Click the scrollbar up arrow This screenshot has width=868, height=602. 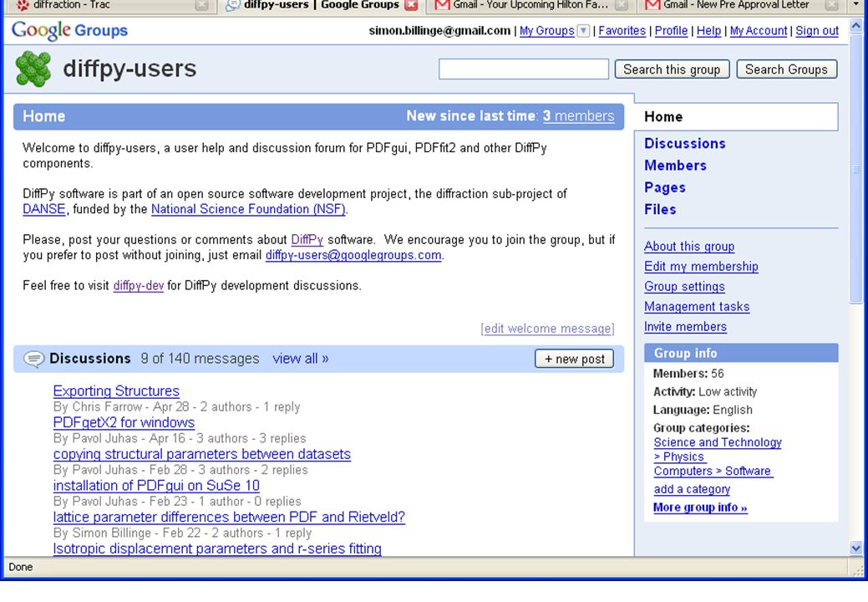[x=855, y=25]
